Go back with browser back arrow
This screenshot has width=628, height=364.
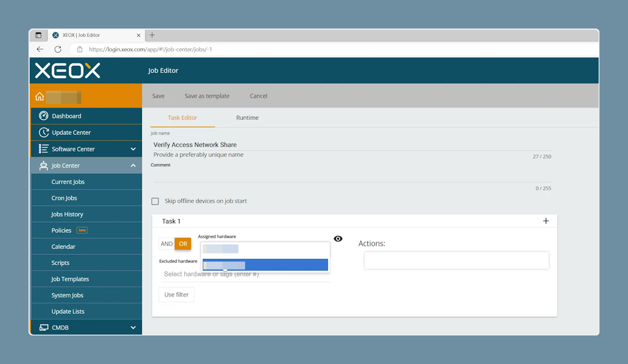(x=40, y=49)
